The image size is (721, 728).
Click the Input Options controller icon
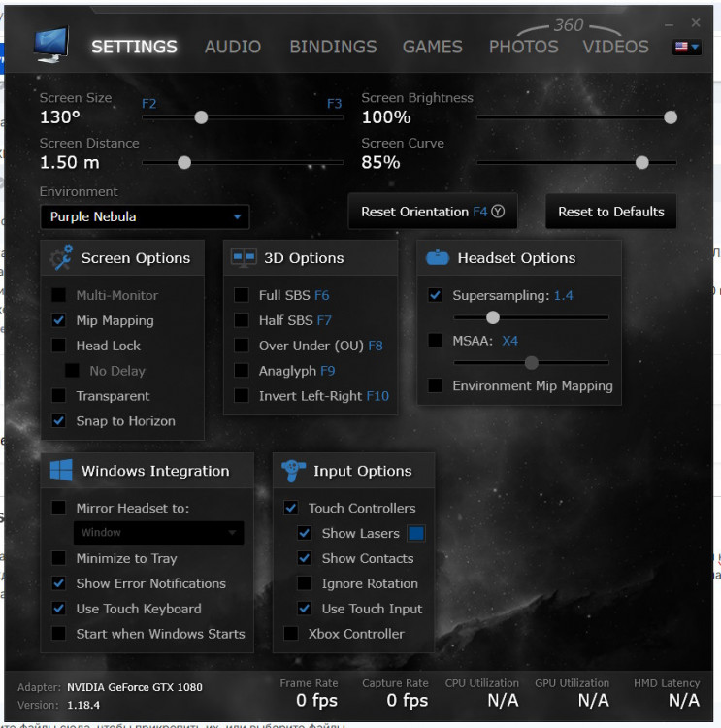coord(293,471)
